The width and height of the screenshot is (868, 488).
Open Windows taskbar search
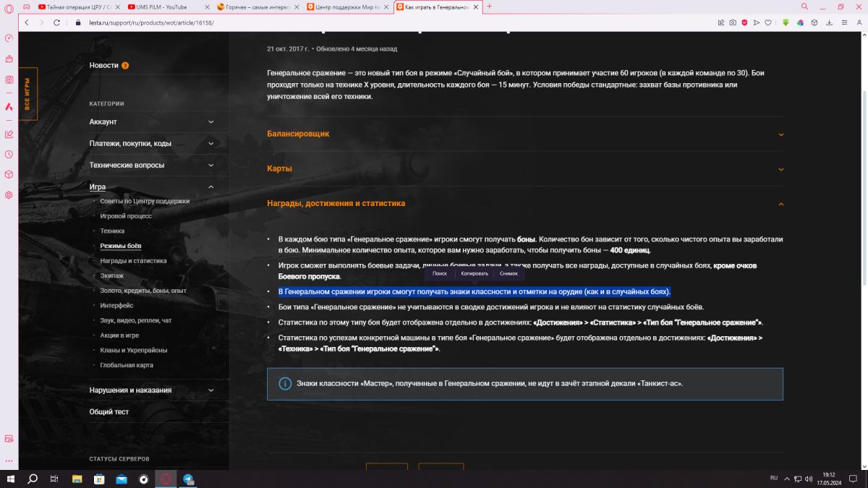(33, 479)
